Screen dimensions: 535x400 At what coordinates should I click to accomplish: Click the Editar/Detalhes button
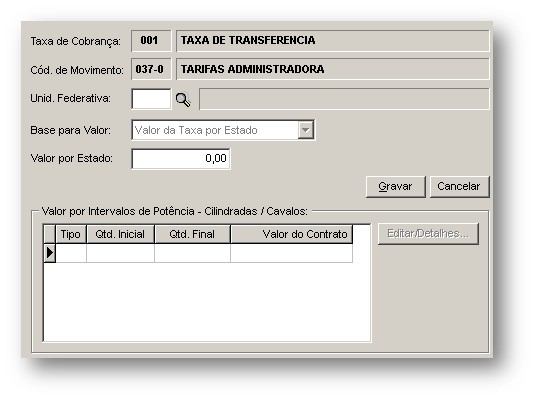pyautogui.click(x=428, y=234)
